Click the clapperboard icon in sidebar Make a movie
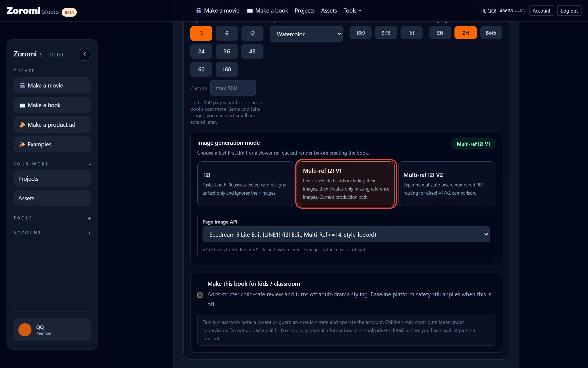The image size is (588, 368). (x=22, y=86)
